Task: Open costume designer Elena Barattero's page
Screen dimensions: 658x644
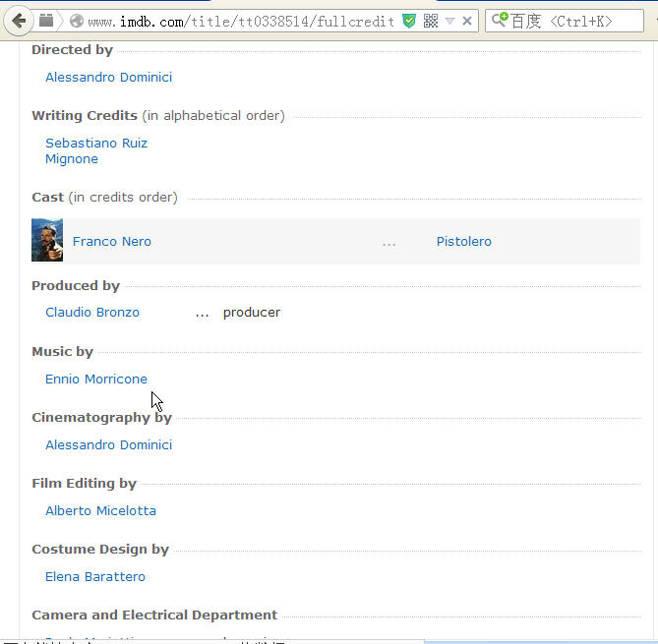Action: click(95, 577)
